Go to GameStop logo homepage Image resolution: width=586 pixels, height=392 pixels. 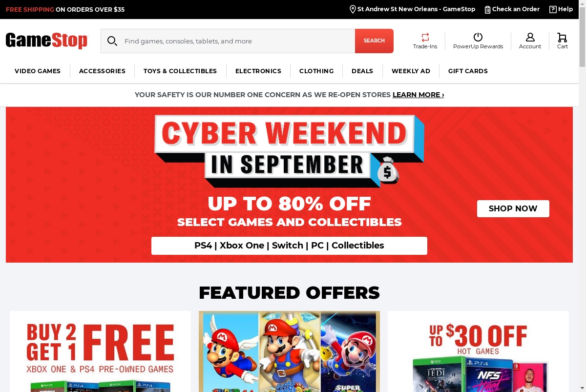point(46,41)
